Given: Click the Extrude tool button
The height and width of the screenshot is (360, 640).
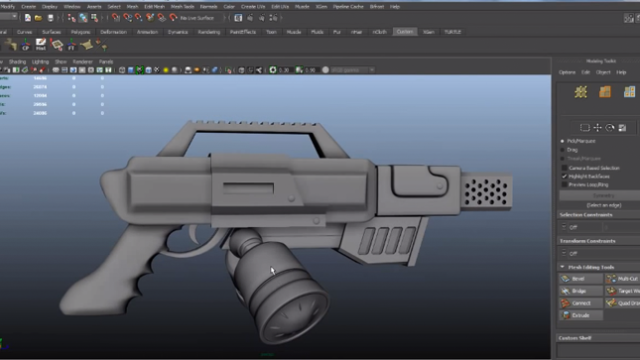Looking at the screenshot, I should 580,316.
